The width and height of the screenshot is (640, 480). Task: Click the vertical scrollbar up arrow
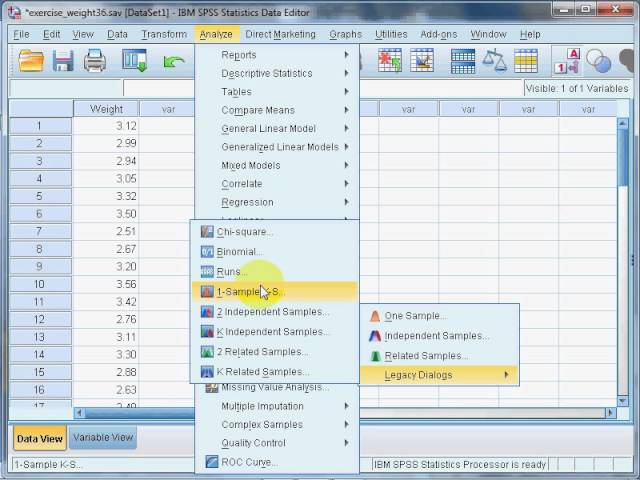tap(622, 123)
